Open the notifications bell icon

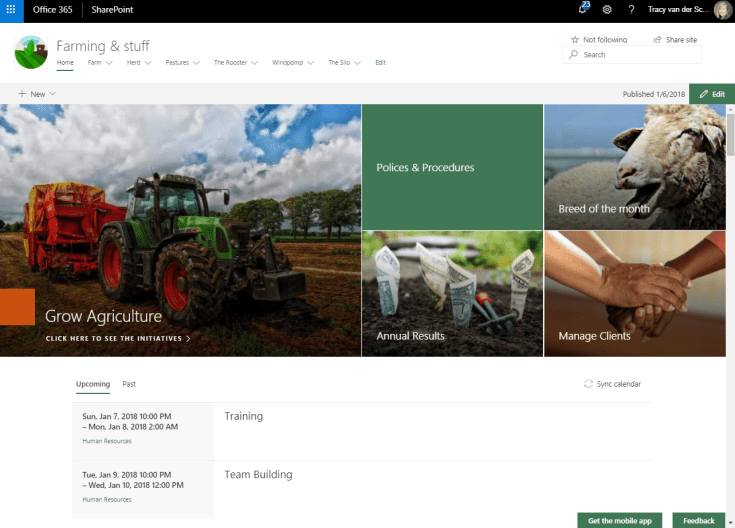click(583, 9)
